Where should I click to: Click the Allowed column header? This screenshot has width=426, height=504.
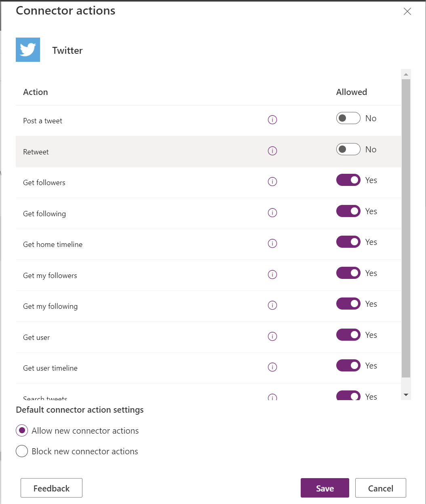351,92
